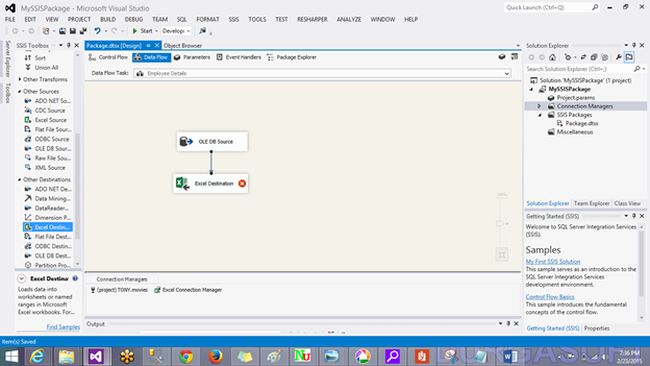Collapse Excel Destination description chevron
This screenshot has height=366, width=650.
[22, 279]
